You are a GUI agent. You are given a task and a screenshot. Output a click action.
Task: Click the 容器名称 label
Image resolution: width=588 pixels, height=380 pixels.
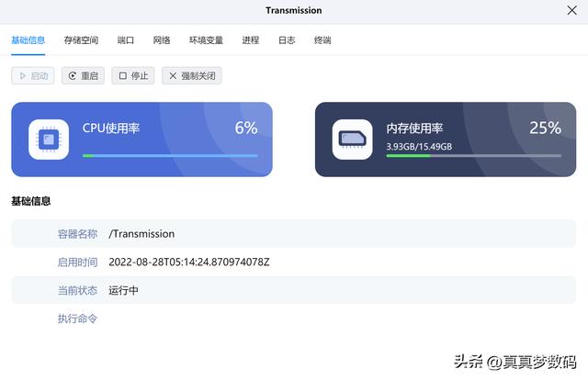(77, 234)
